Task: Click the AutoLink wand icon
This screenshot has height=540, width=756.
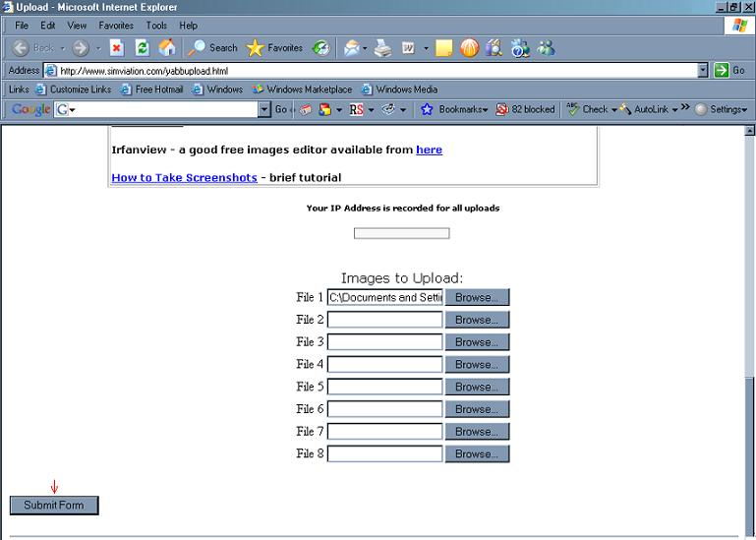Action: point(625,109)
